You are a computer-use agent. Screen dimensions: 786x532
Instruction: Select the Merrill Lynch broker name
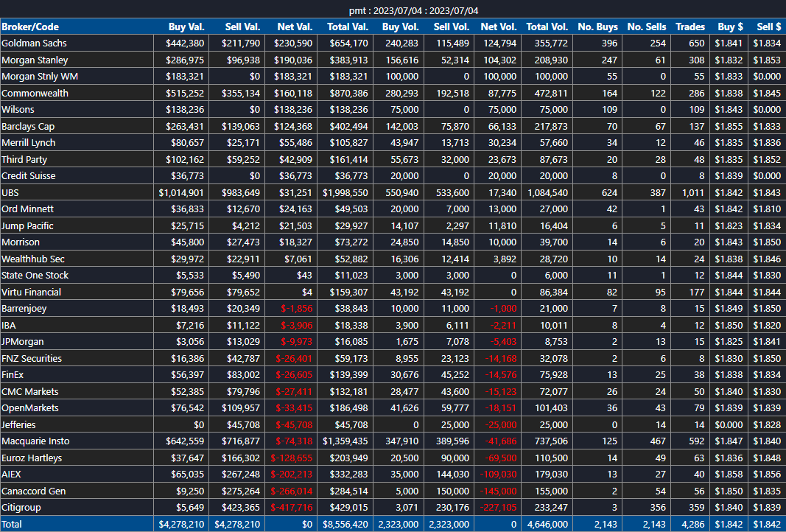tap(29, 142)
